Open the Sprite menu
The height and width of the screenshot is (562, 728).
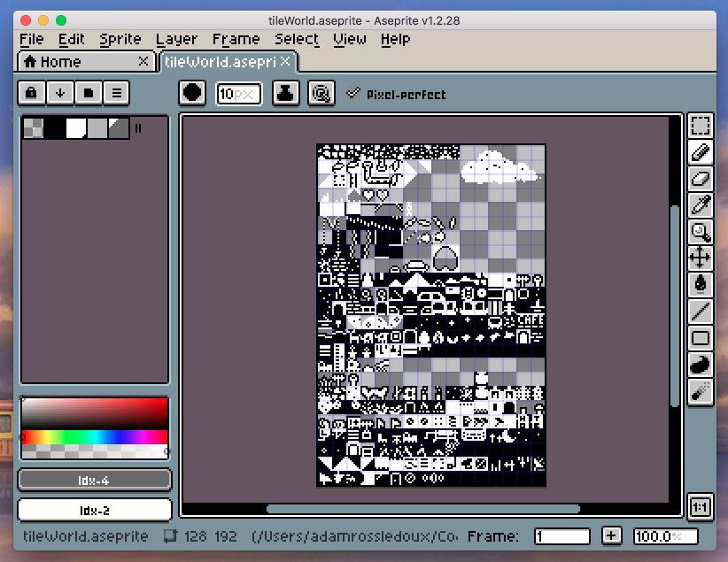[120, 39]
